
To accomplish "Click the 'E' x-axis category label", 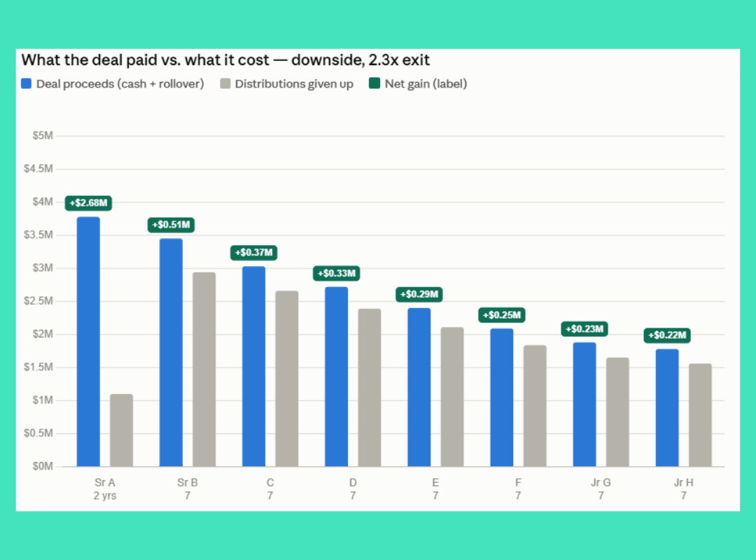I will tap(435, 482).
